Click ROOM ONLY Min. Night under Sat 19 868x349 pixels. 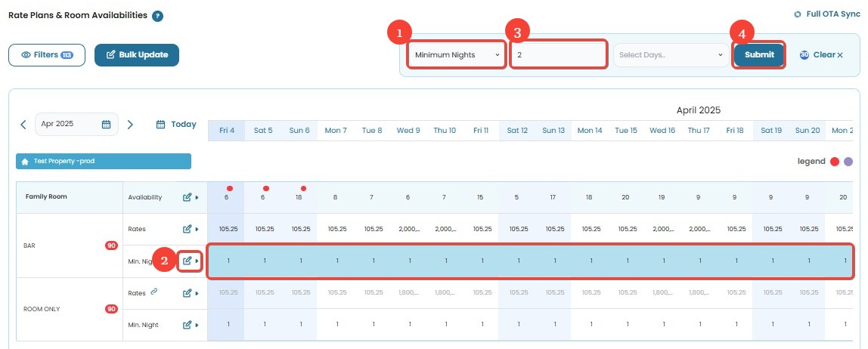point(773,325)
